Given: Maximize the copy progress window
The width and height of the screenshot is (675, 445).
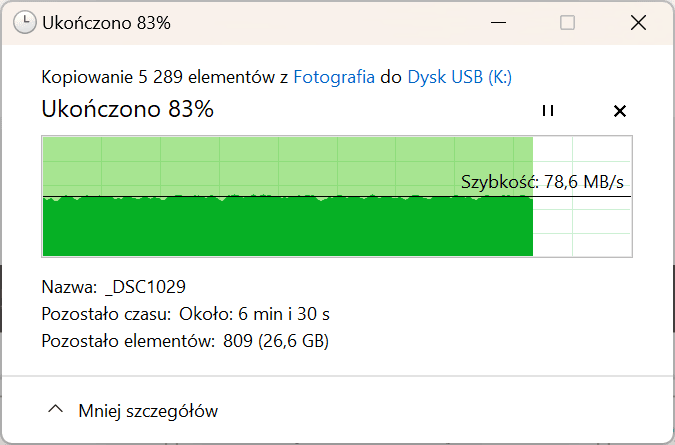Looking at the screenshot, I should 567,22.
